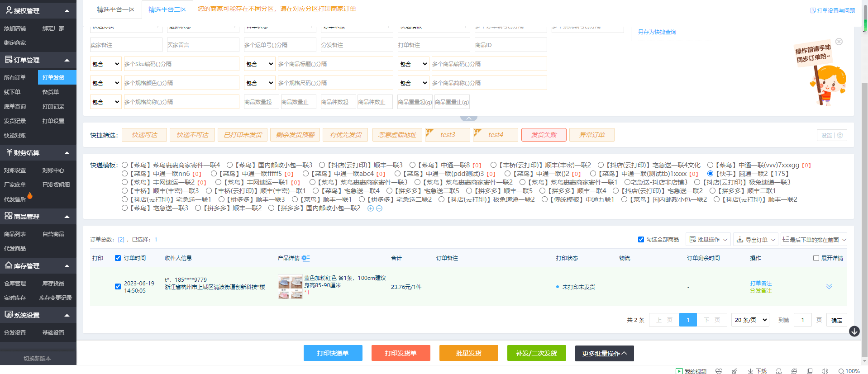
Task: Select 【菜鸟】宅急送—联3 template radio
Action: point(125,208)
